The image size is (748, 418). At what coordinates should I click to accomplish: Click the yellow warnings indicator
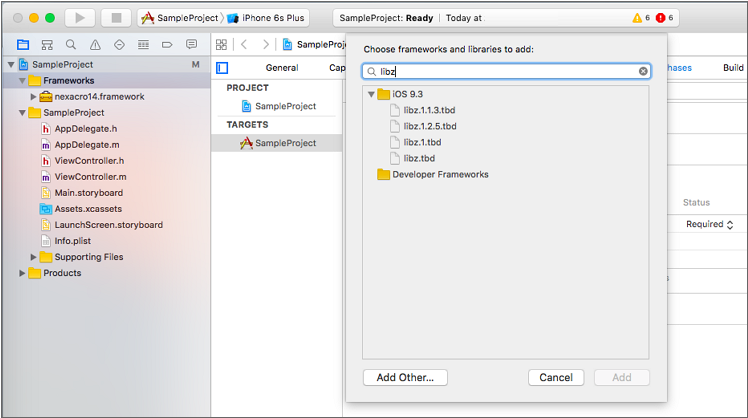641,18
